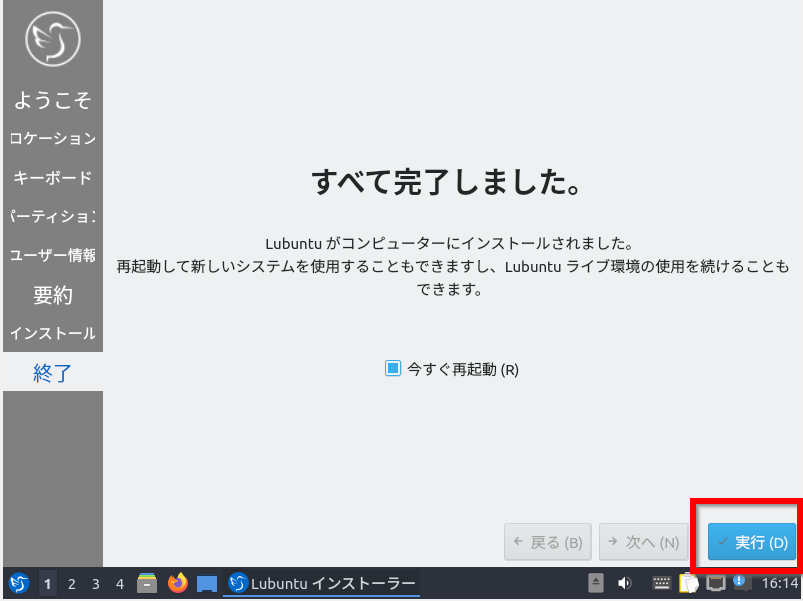Click the Lubuntu hummingbird logo in sidebar

click(53, 39)
